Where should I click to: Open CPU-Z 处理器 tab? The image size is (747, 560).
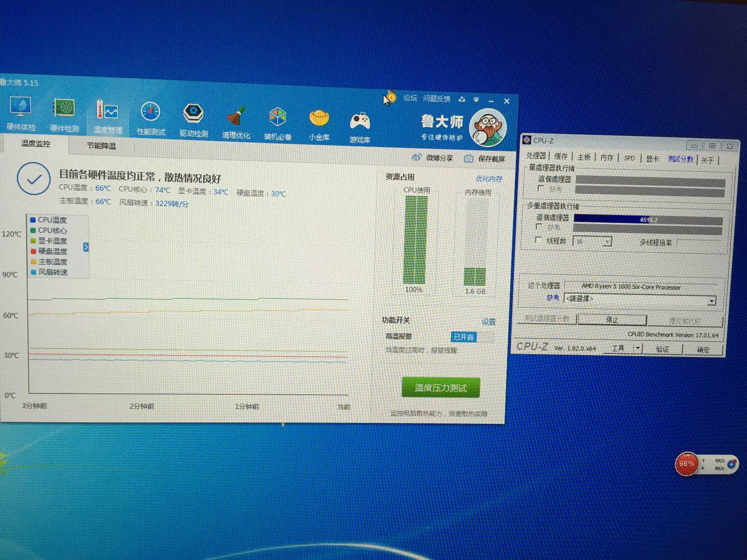point(536,156)
